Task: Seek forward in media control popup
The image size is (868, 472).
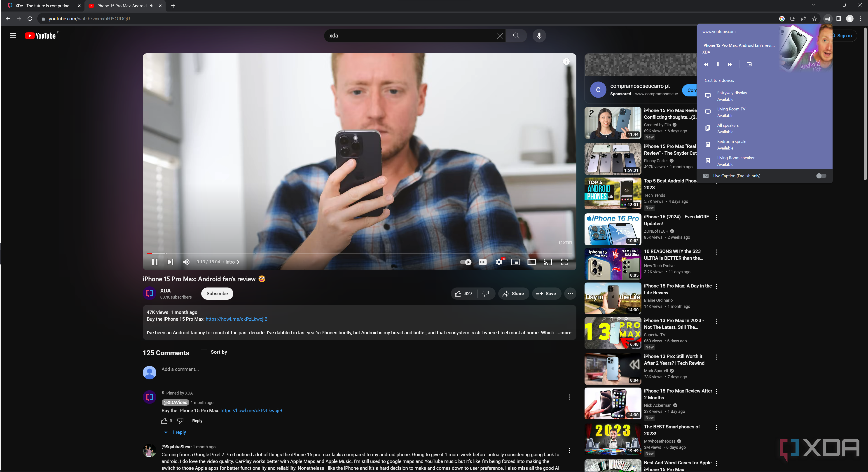Action: click(730, 64)
